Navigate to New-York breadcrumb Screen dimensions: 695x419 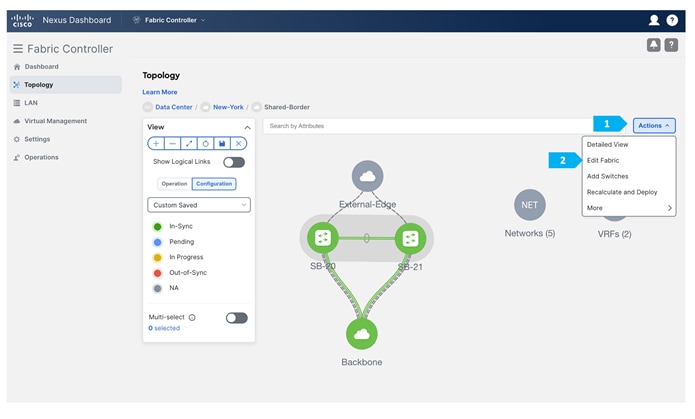pos(228,107)
